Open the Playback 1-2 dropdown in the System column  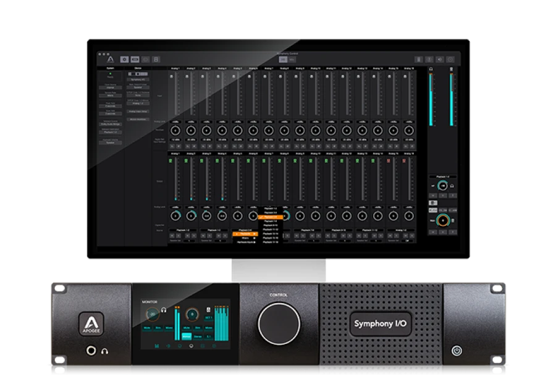(x=111, y=132)
